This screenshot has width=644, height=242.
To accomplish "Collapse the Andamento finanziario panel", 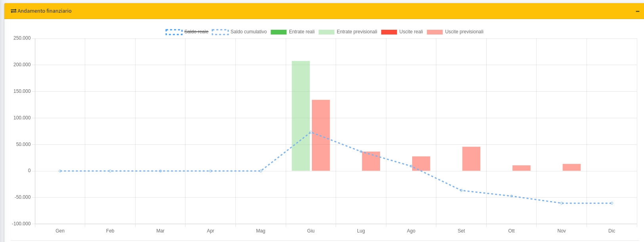I will point(637,12).
